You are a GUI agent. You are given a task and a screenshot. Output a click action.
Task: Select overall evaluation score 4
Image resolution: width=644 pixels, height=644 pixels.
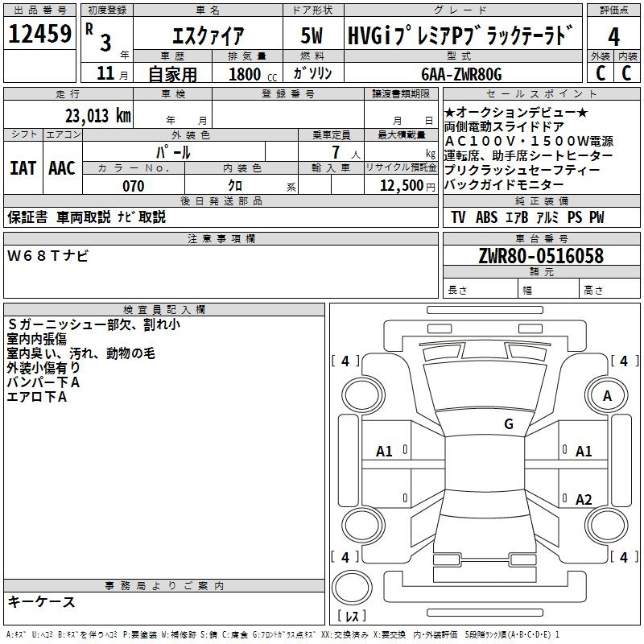(x=613, y=37)
